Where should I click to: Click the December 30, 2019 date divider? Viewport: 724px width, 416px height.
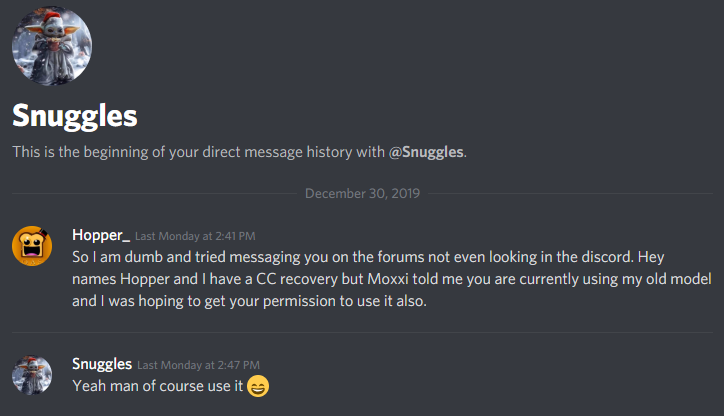point(362,193)
